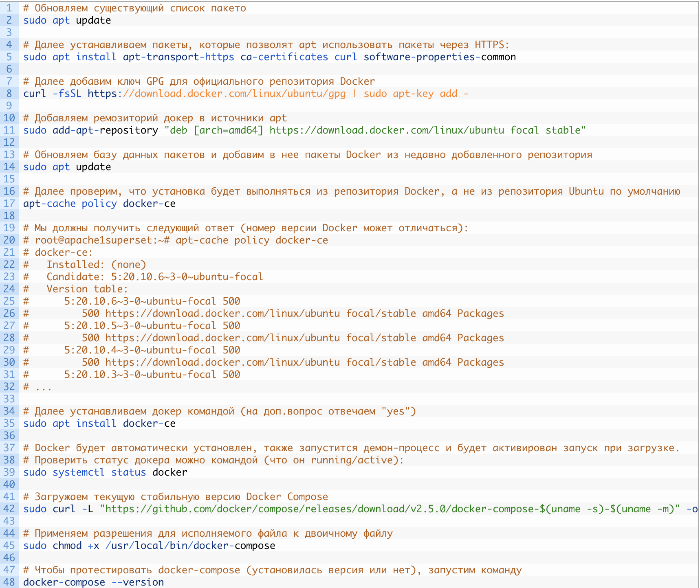Click the "add-apt-repository" command
The height and width of the screenshot is (588, 700).
click(105, 130)
